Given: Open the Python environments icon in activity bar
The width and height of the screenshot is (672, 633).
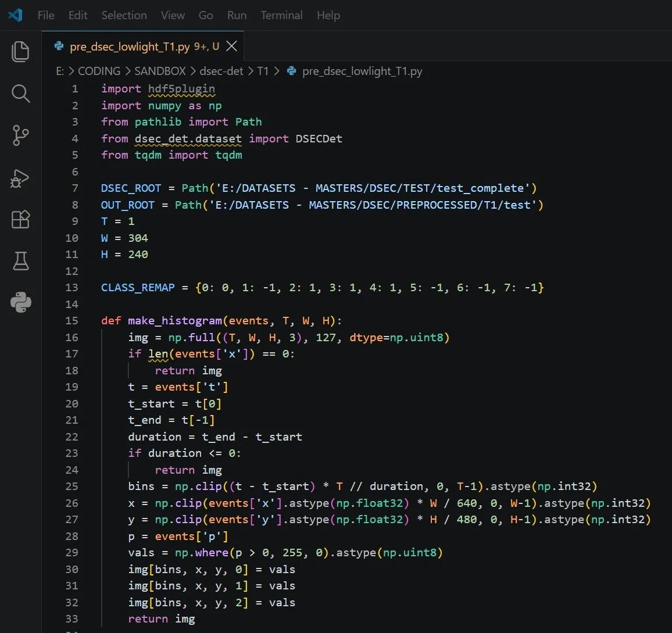Looking at the screenshot, I should [20, 302].
